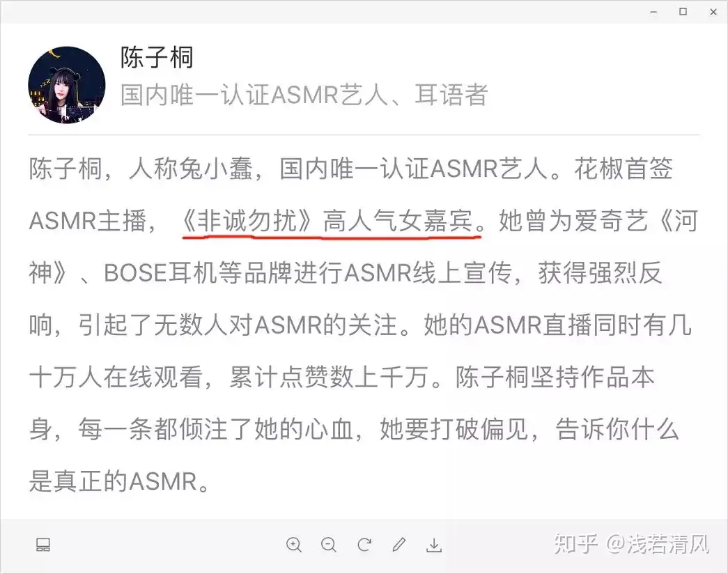728x574 pixels.
Task: Click the subtitle 国内唯一认证ASMR艺人、耳语者
Action: coord(304,95)
